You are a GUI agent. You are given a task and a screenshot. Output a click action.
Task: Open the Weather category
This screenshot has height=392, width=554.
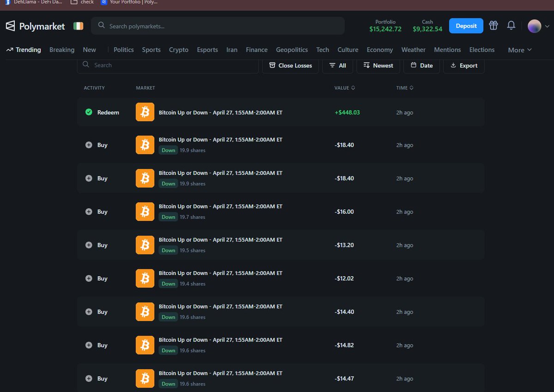(414, 50)
